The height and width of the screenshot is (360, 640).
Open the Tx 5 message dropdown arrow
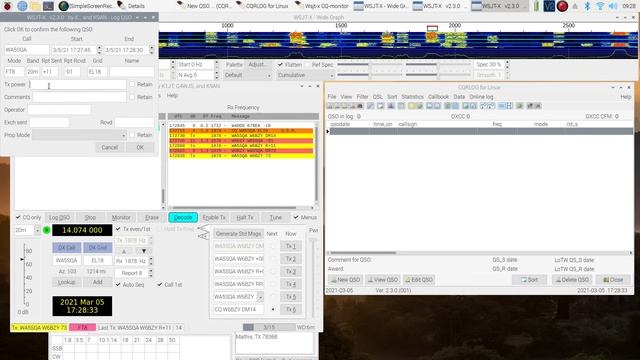260,297
